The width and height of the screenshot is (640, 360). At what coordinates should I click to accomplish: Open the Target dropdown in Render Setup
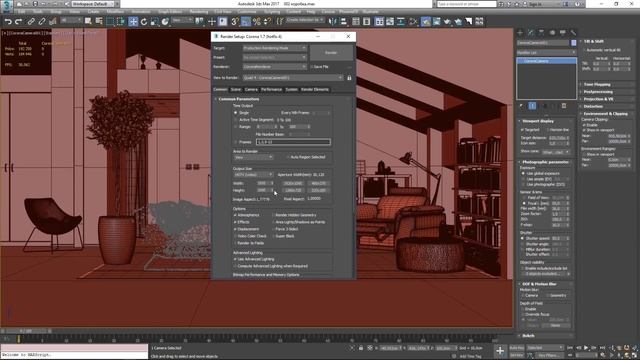274,48
